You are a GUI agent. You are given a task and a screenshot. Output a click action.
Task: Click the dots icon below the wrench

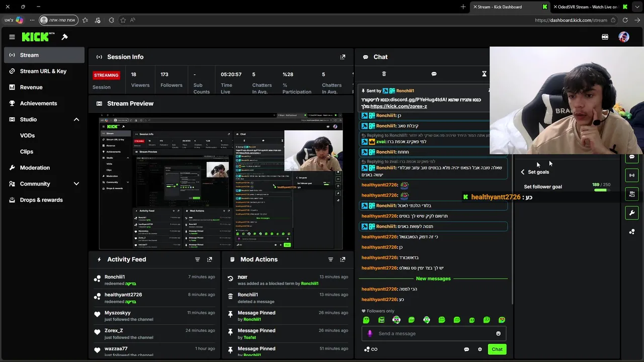[632, 231]
